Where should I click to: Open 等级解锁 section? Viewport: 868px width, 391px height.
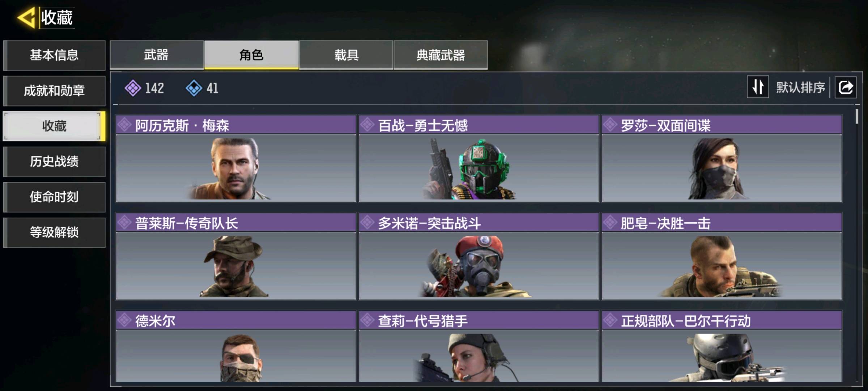pyautogui.click(x=54, y=232)
